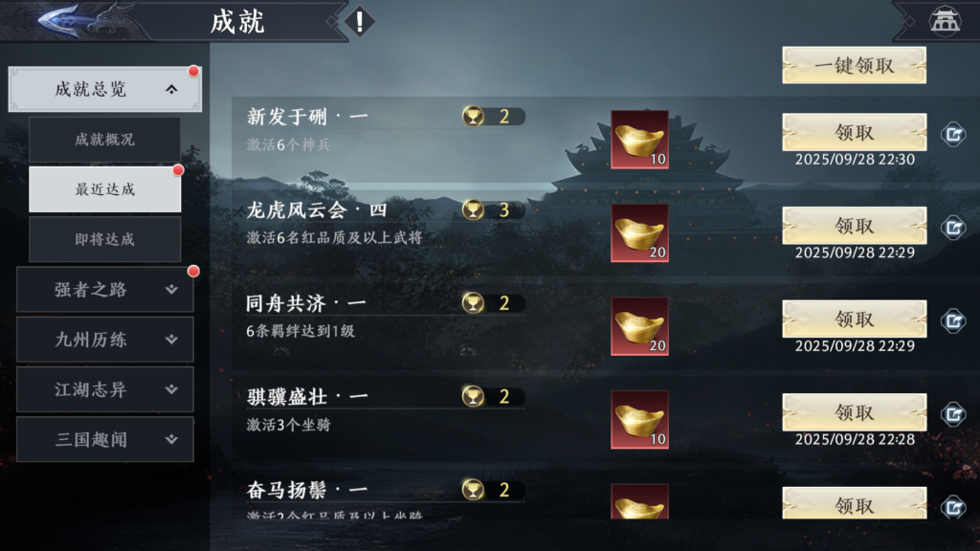Switch to the 成就概况 tab
The height and width of the screenshot is (551, 980).
[x=104, y=140]
